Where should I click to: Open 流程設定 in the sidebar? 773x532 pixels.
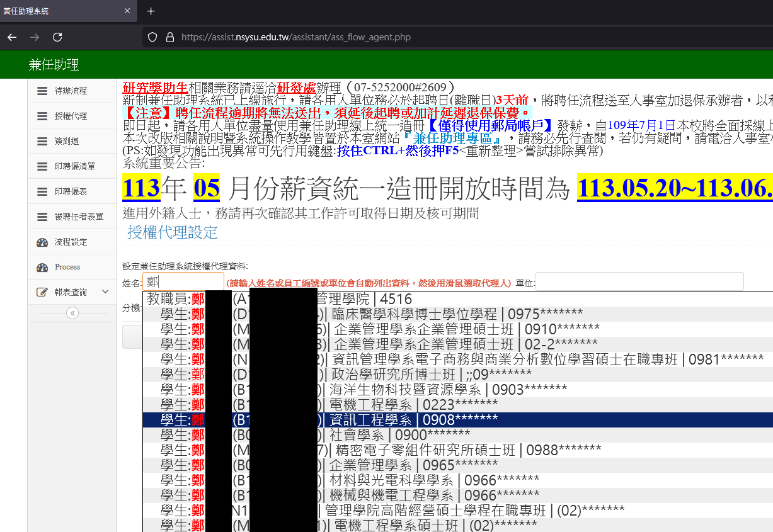point(72,242)
